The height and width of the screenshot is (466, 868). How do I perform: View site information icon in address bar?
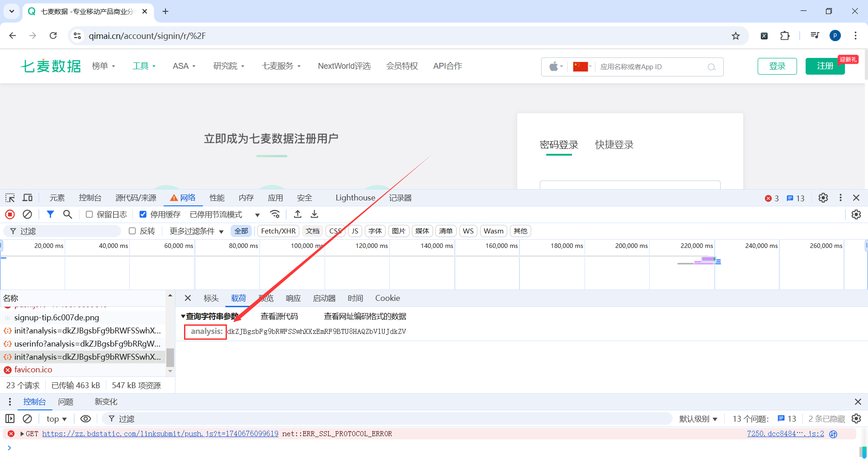coord(77,36)
